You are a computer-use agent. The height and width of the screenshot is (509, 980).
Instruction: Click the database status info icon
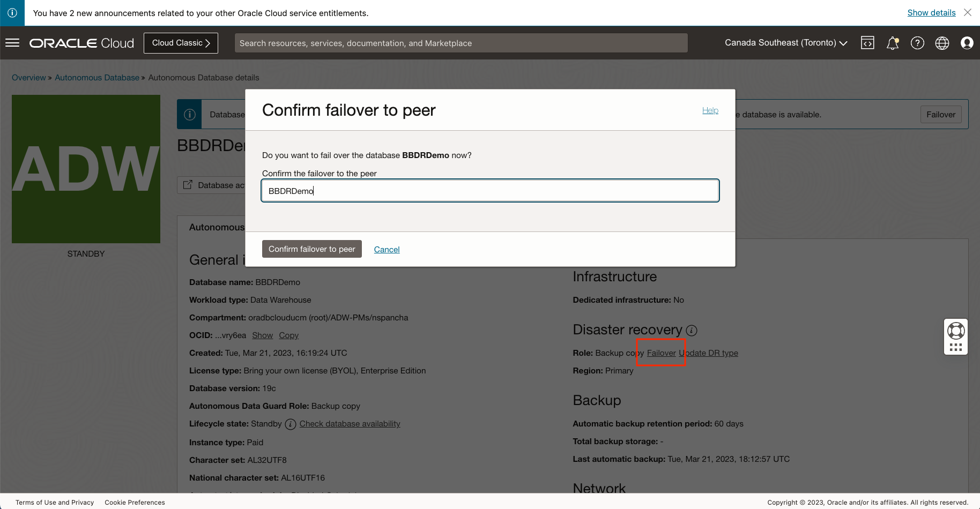click(x=189, y=114)
